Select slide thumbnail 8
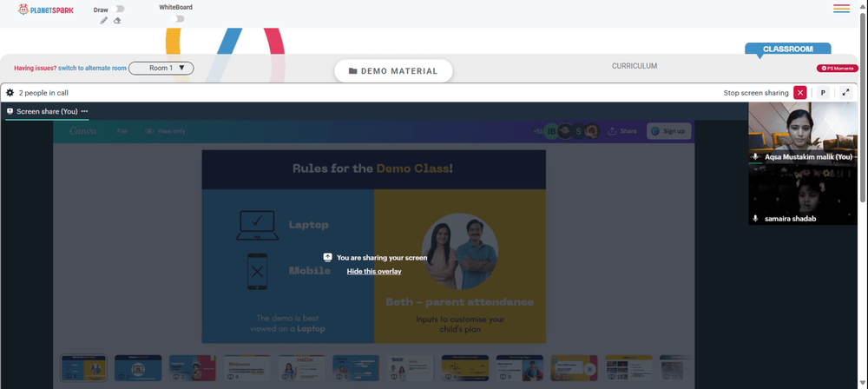The height and width of the screenshot is (389, 868). click(465, 368)
